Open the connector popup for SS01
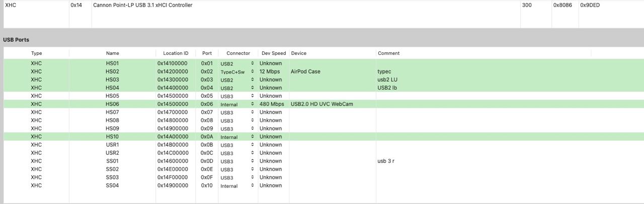 coord(237,161)
